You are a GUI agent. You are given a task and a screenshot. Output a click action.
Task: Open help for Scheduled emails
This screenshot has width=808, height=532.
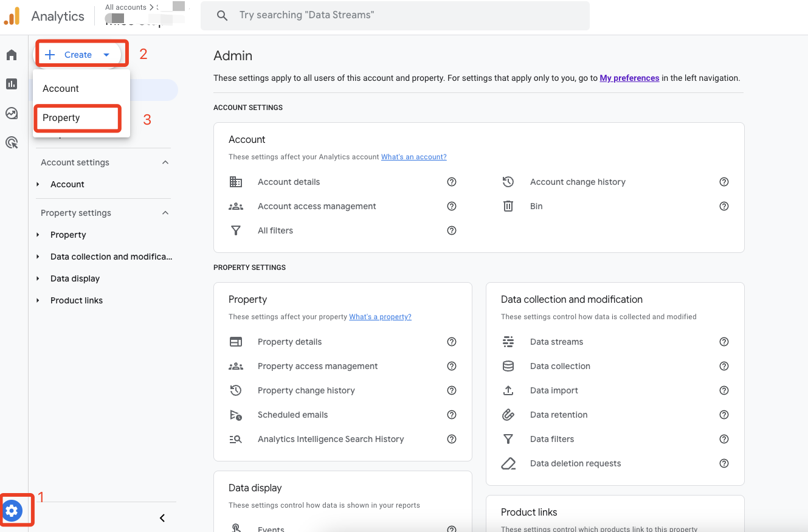coord(452,415)
